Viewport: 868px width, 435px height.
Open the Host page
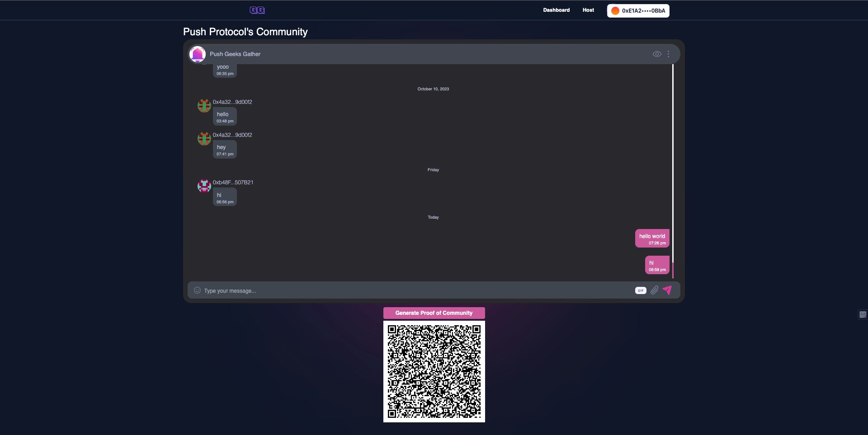coord(588,10)
